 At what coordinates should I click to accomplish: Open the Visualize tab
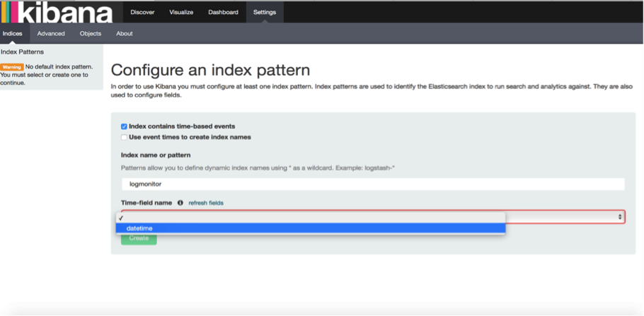pos(181,12)
